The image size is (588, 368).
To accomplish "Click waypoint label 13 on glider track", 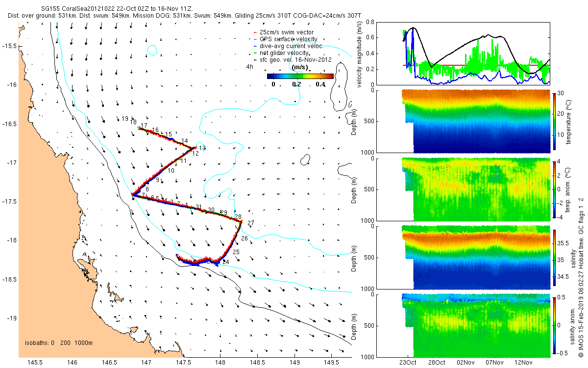I will point(202,148).
